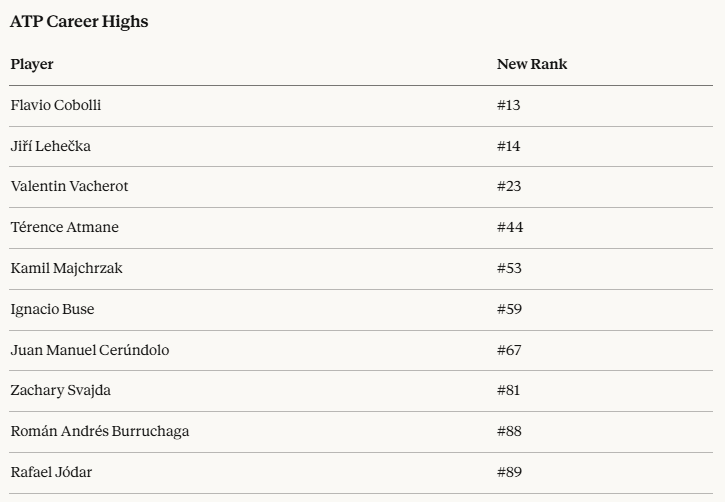Select the #89 rank for Jódar
The height and width of the screenshot is (502, 725).
[509, 472]
